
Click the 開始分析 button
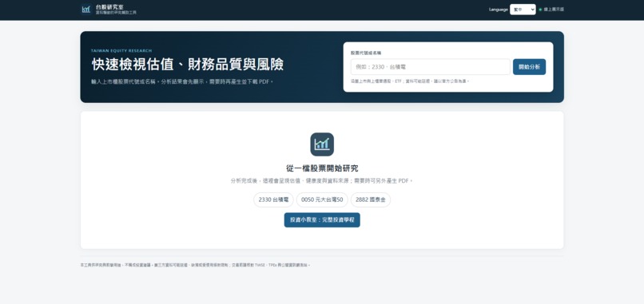coord(529,67)
